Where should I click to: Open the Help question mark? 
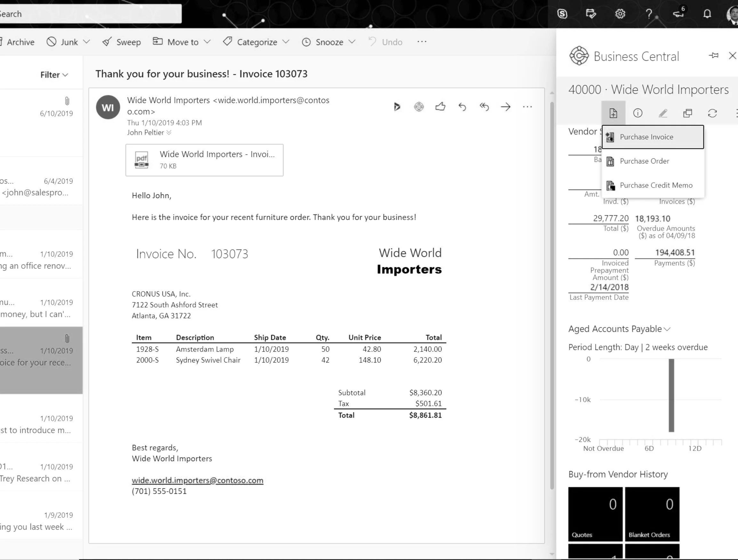click(648, 14)
